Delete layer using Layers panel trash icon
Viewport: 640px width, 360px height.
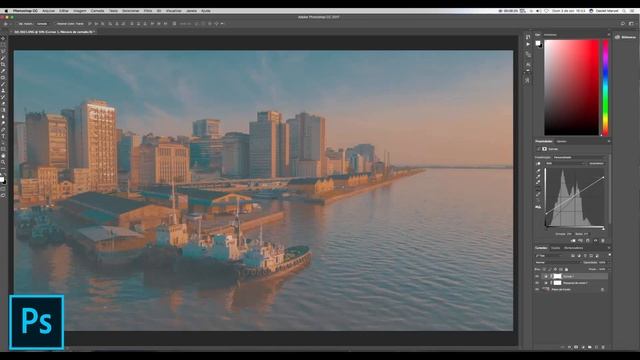[603, 347]
